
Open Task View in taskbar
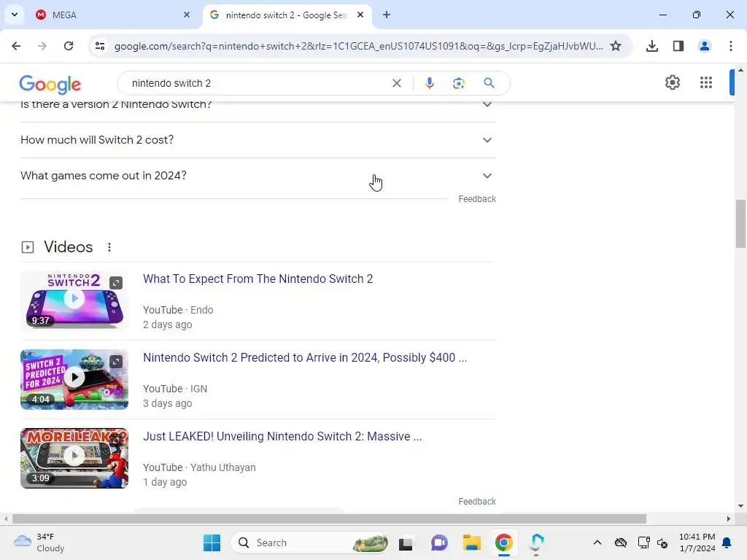coord(406,542)
